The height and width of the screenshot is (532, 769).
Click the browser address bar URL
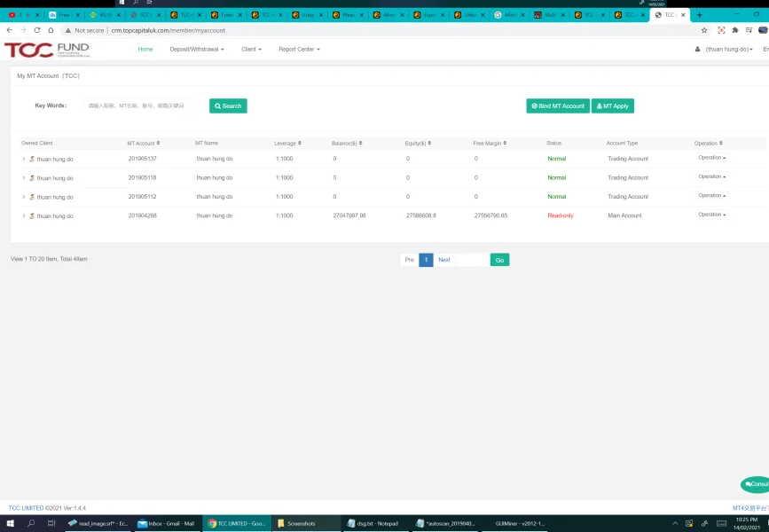tap(168, 30)
